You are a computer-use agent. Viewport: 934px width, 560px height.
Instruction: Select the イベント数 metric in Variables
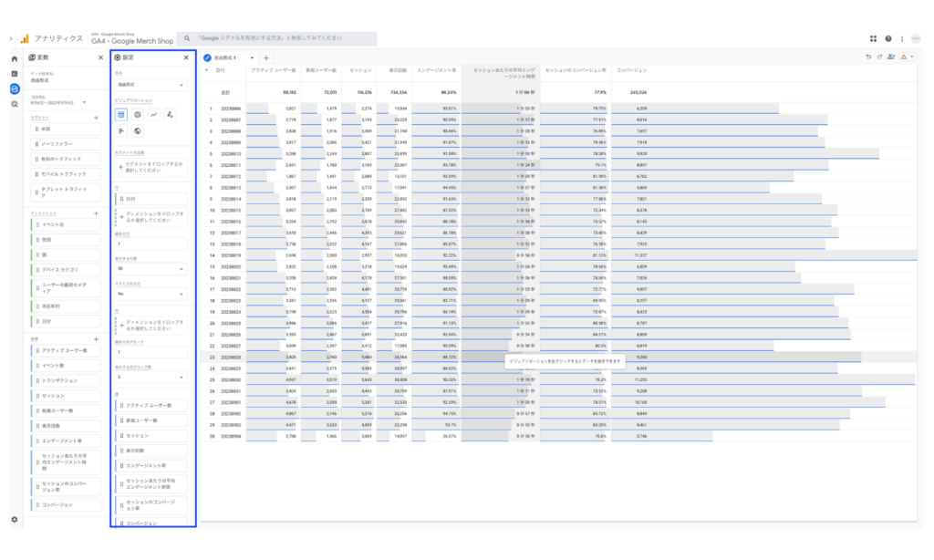tap(66, 366)
